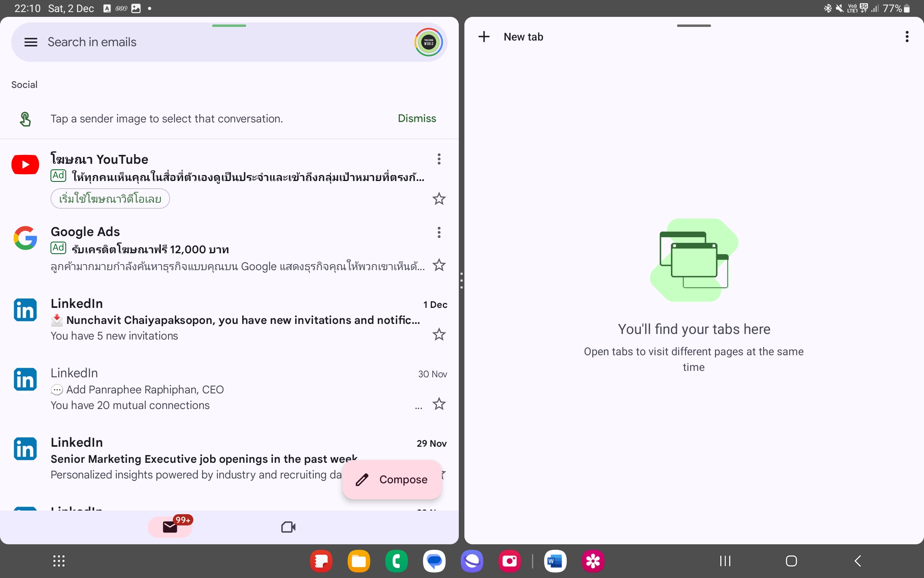Tap the split-screen divider handle
Screen dimensions: 924x578
click(x=462, y=281)
